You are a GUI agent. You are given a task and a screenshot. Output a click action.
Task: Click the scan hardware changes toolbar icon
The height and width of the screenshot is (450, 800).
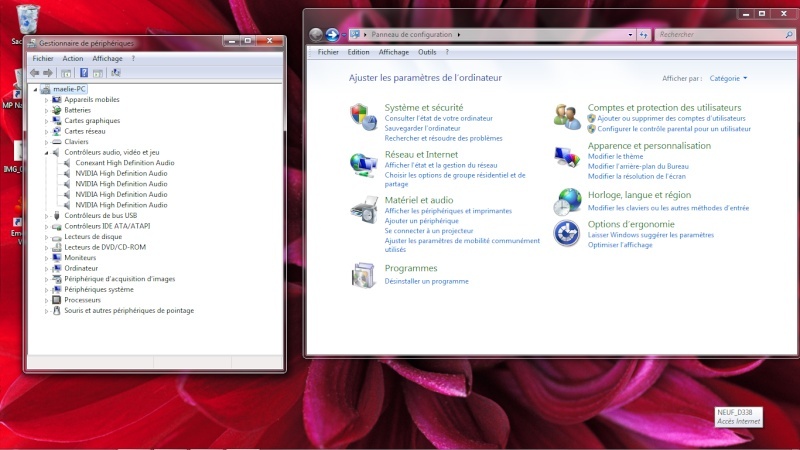tap(116, 73)
